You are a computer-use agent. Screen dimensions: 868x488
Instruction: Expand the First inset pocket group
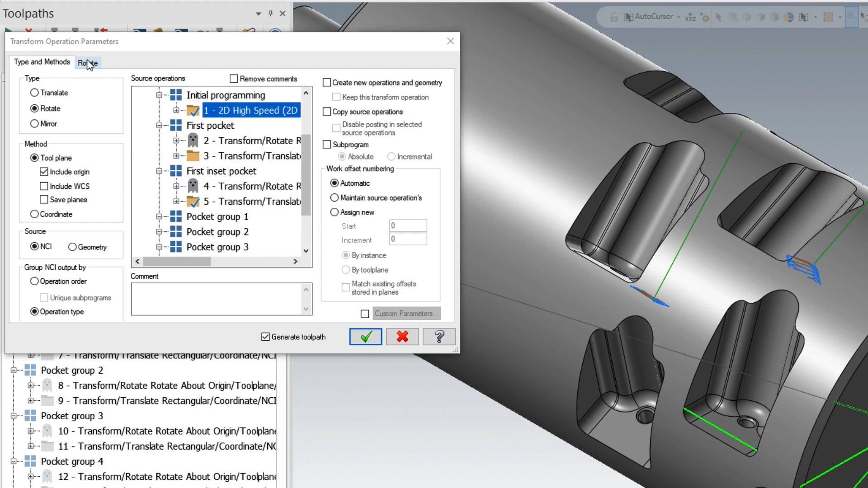coord(160,171)
